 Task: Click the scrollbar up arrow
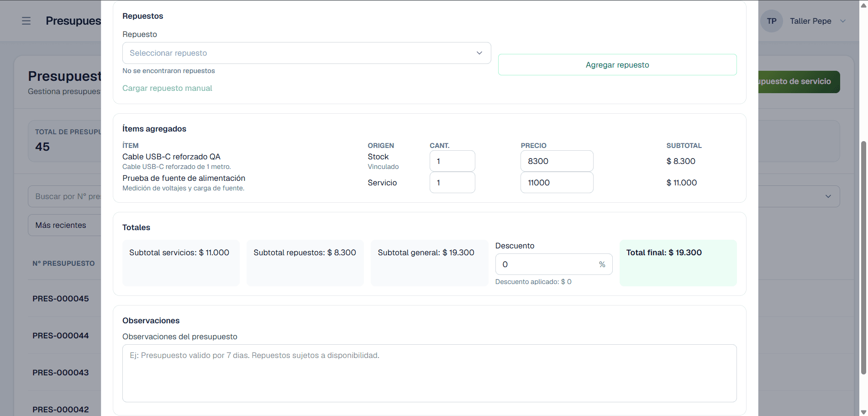[x=863, y=5]
